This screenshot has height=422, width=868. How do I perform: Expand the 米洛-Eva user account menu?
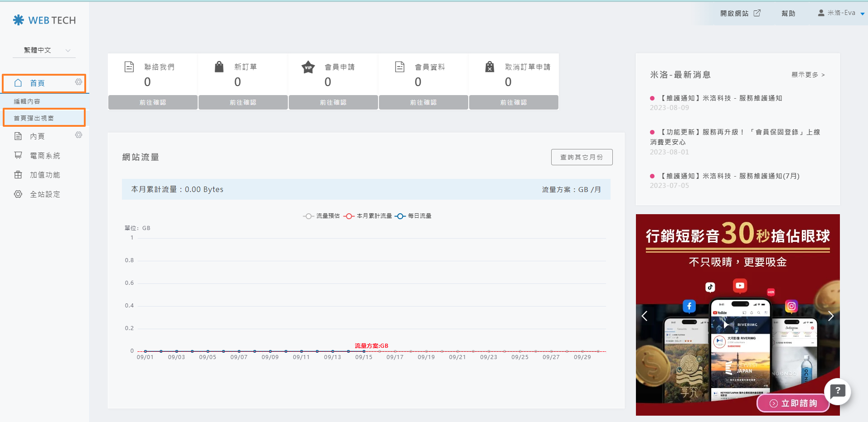pos(841,13)
